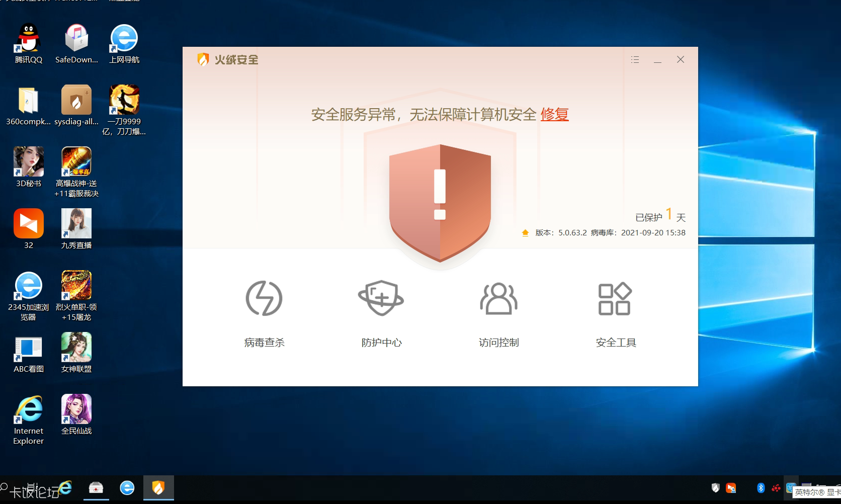Click the 2345 browser taskbar icon

127,488
